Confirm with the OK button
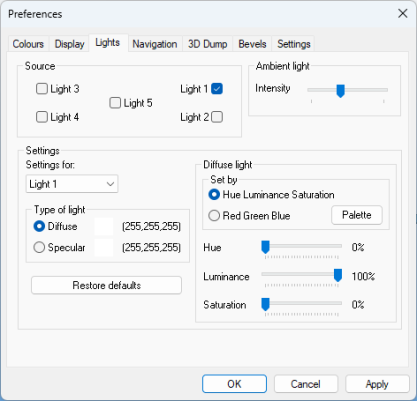Screen dimensions: 417x401 (234, 384)
